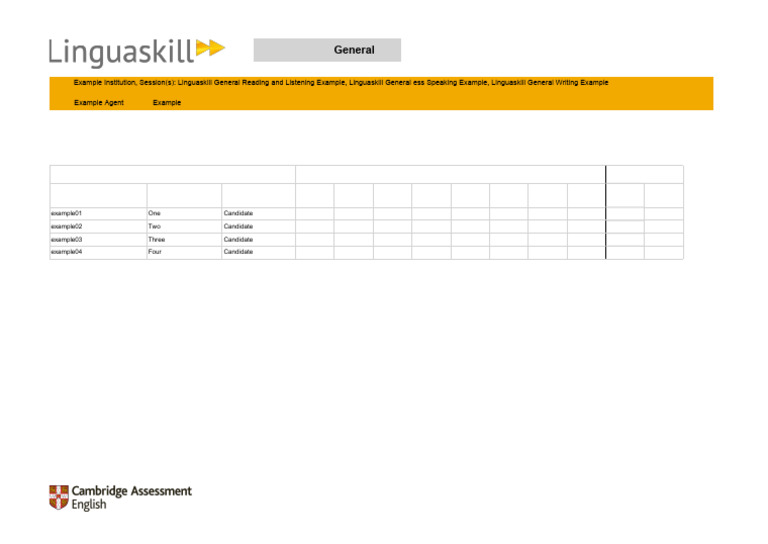Select the example03 cell

tap(98, 239)
